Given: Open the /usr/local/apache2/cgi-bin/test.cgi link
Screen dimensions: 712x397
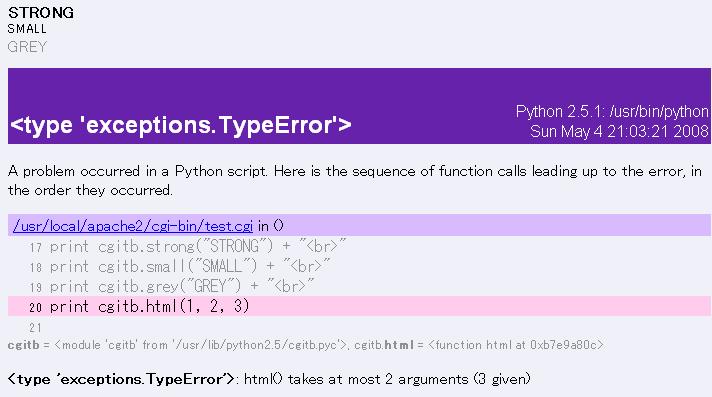Looking at the screenshot, I should tap(133, 226).
